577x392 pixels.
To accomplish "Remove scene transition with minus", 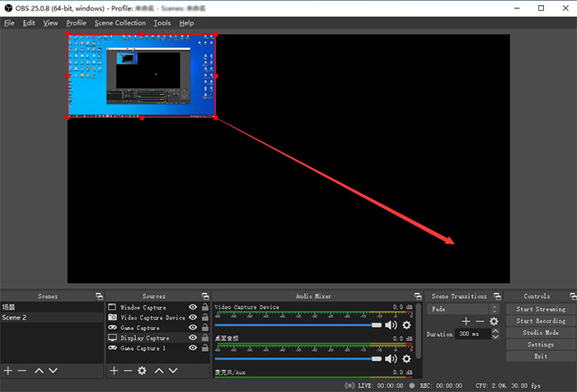I will 480,321.
